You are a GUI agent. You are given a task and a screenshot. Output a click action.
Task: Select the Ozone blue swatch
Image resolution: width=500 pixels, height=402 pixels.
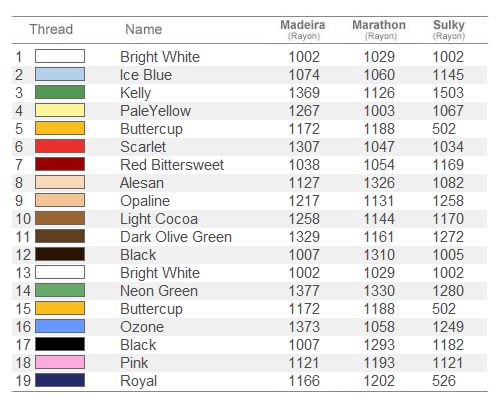tap(60, 326)
